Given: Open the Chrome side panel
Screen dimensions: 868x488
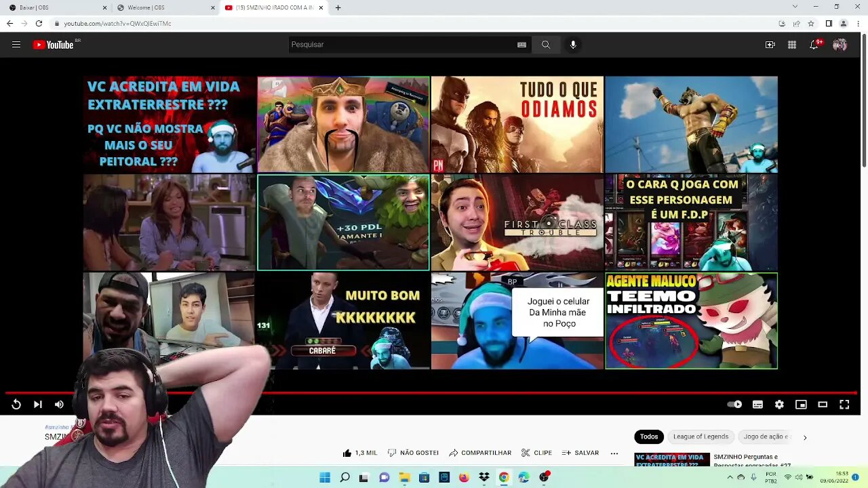Looking at the screenshot, I should point(829,24).
